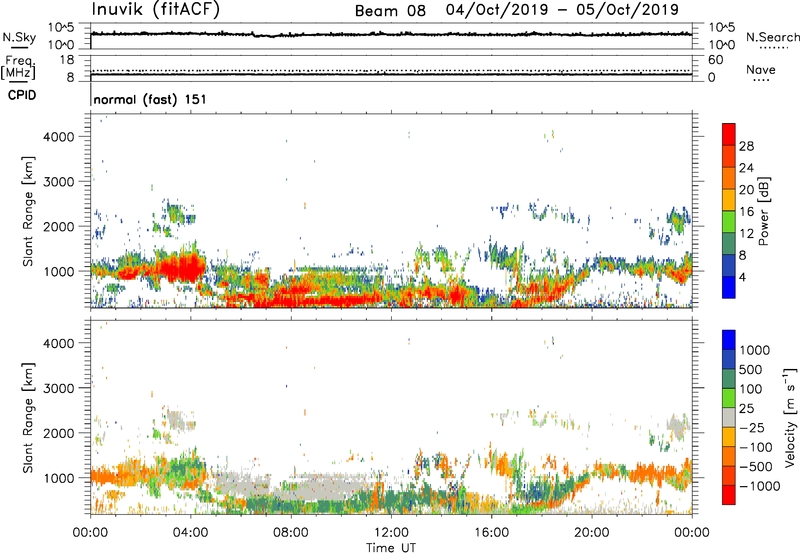Click the 'N.Sky' legend label
Image resolution: width=800 pixels, height=554 pixels.
[x=19, y=37]
